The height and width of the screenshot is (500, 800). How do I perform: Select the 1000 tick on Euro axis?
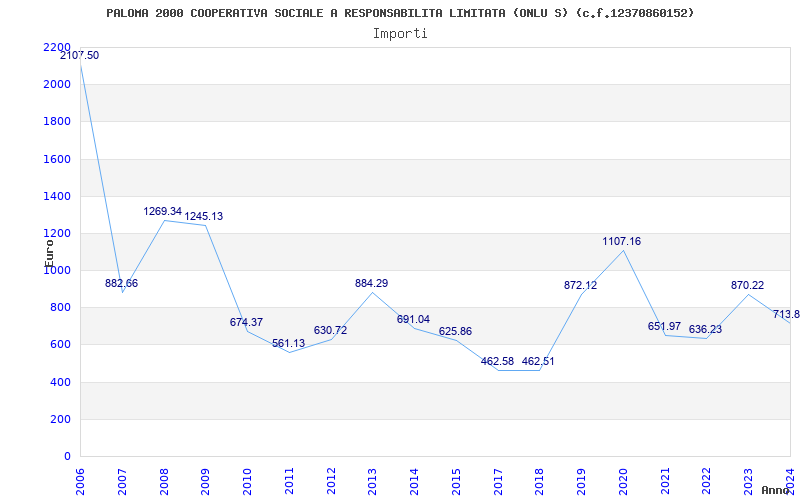coord(57,270)
